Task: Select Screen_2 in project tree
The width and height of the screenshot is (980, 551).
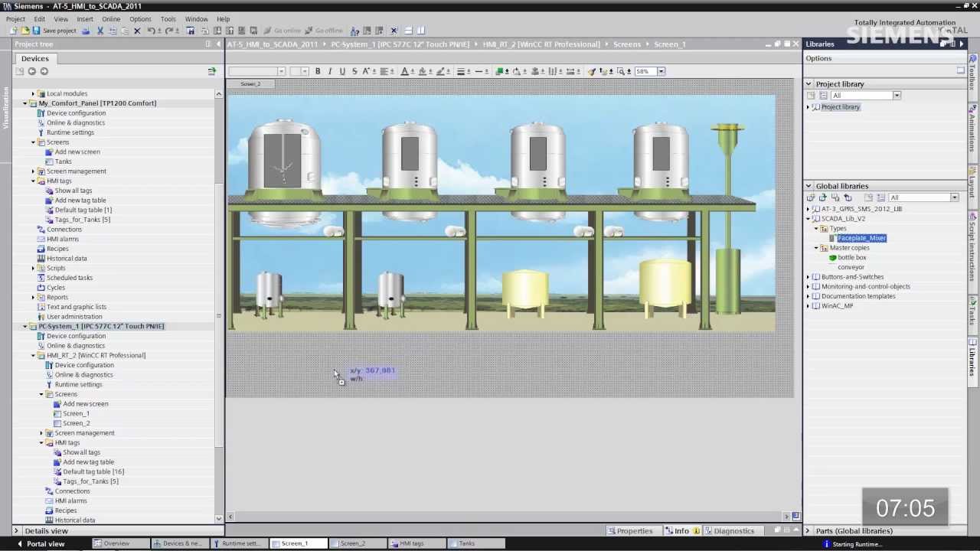Action: [76, 423]
